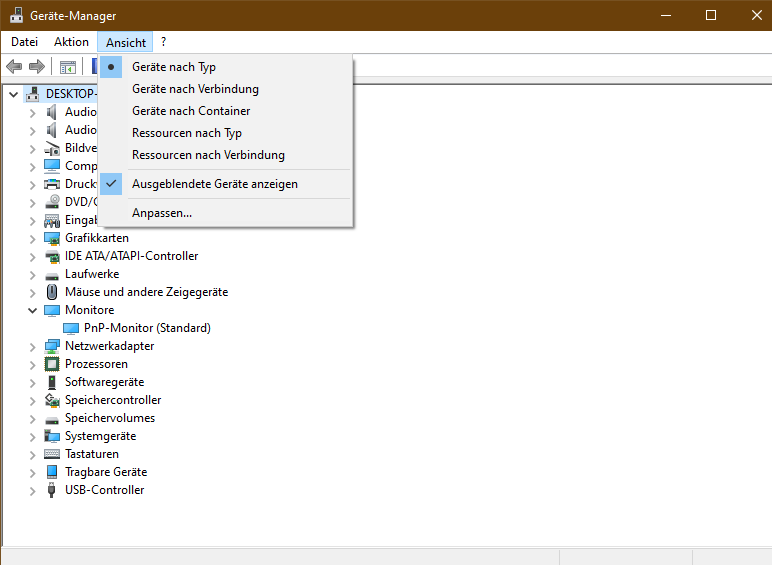Click the Tastaturen keyboard icon
This screenshot has height=565, width=772.
(x=52, y=454)
